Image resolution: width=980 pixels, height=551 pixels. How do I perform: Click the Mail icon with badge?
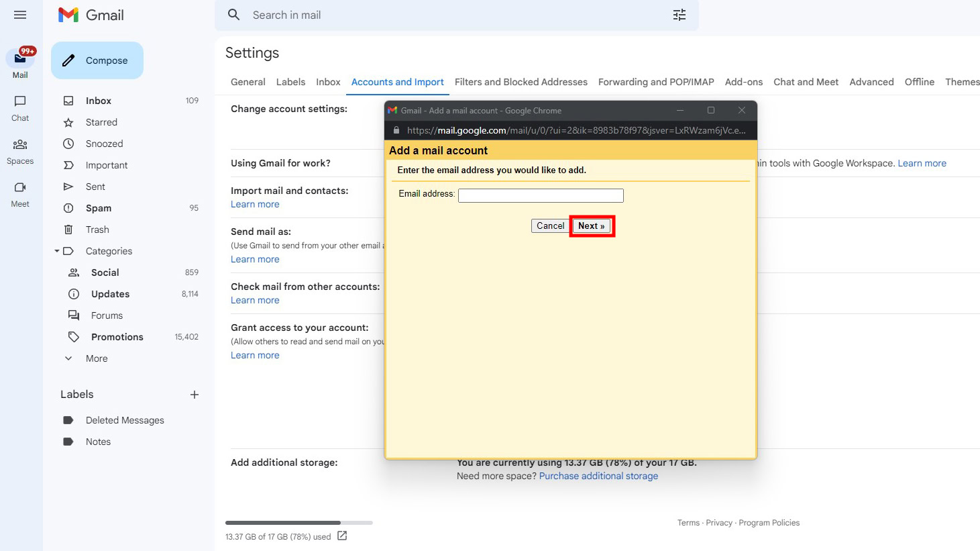coord(20,58)
